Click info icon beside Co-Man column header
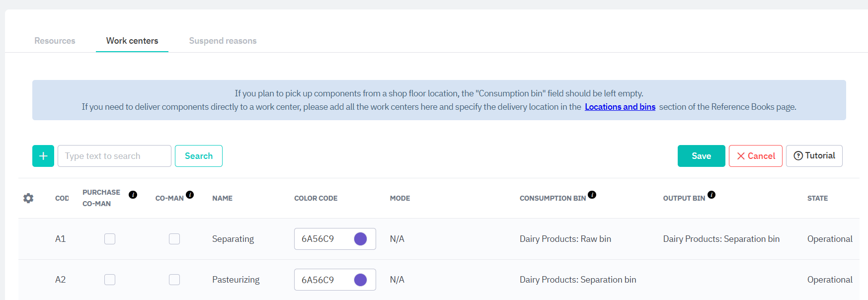The height and width of the screenshot is (300, 868). 190,195
